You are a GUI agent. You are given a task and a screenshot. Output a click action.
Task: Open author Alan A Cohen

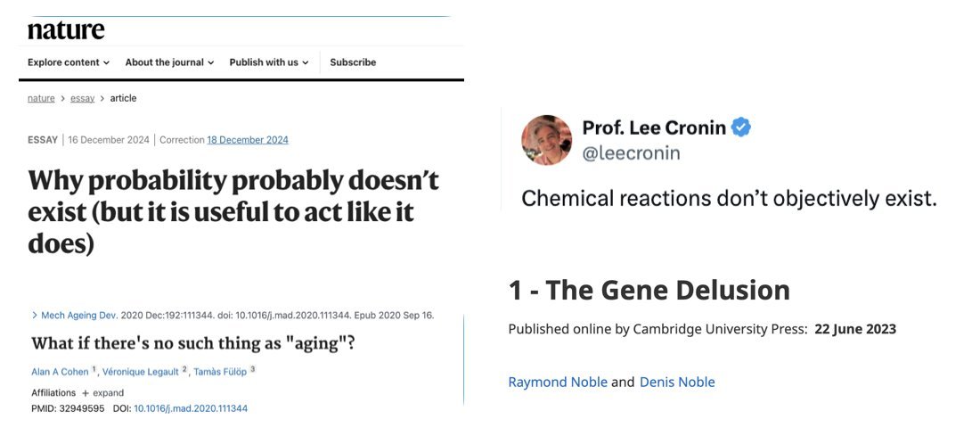[x=61, y=372]
